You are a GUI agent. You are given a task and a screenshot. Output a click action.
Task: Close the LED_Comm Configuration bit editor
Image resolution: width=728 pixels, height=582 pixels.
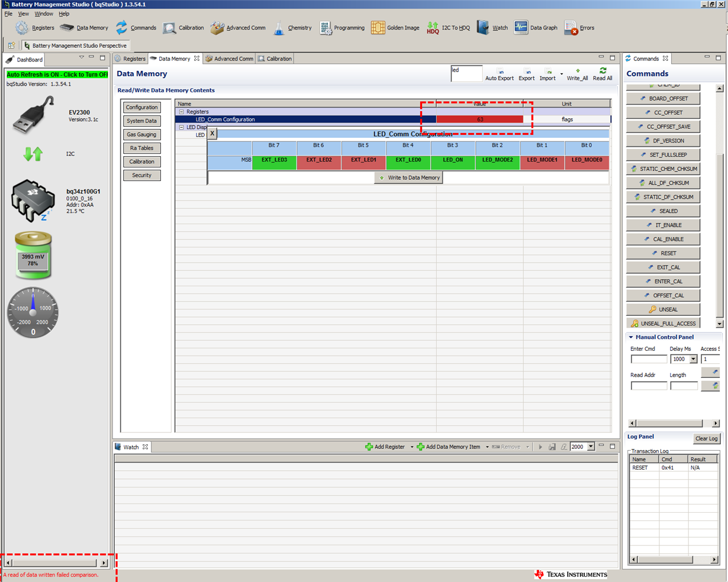coord(212,134)
